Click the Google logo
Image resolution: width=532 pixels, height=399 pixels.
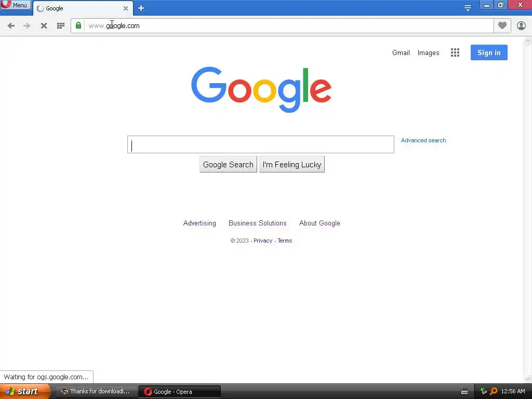[x=261, y=89]
